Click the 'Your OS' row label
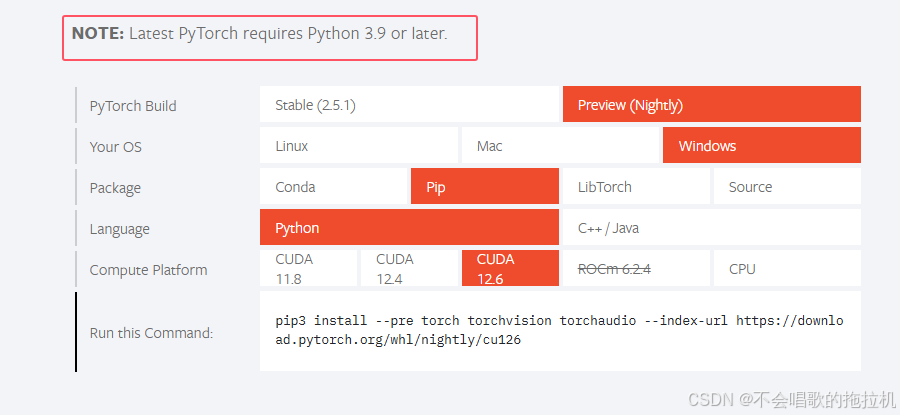Viewport: 900px width, 415px height. click(x=115, y=147)
